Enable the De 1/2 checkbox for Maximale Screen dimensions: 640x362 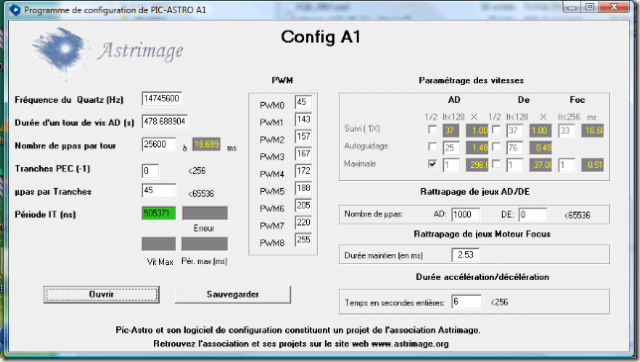coord(496,164)
